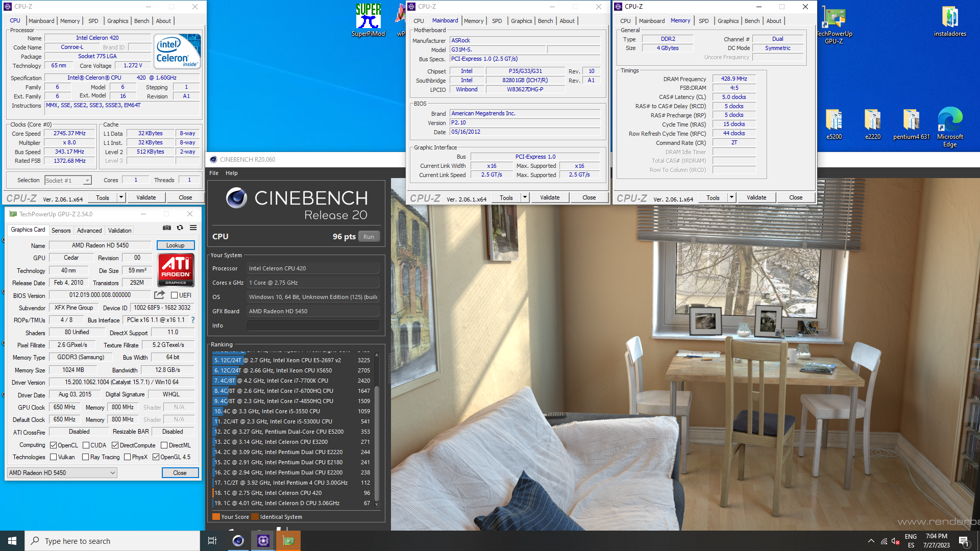Toggle the UEFI checkbox in GPU-Z
This screenshot has width=980, height=551.
tap(174, 295)
